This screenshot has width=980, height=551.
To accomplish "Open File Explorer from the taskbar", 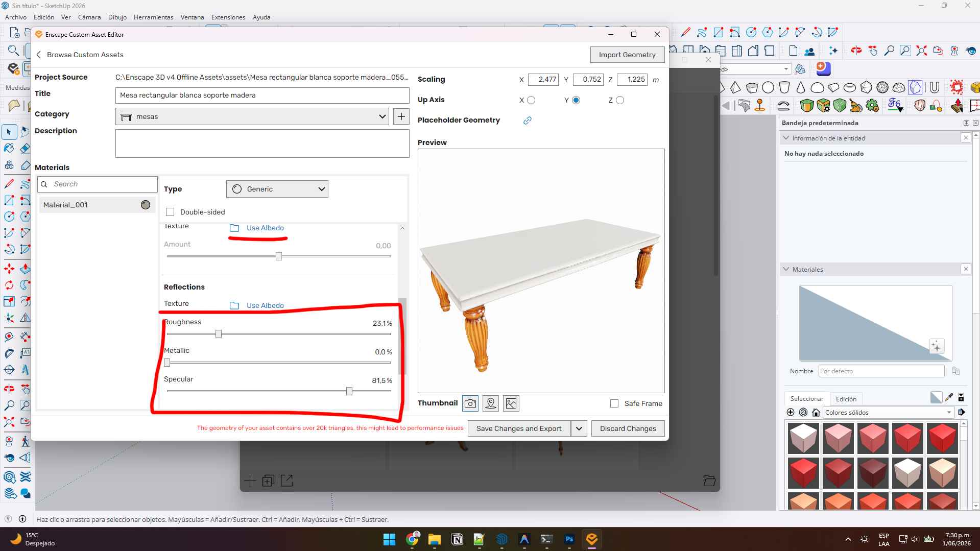I will coord(435,539).
